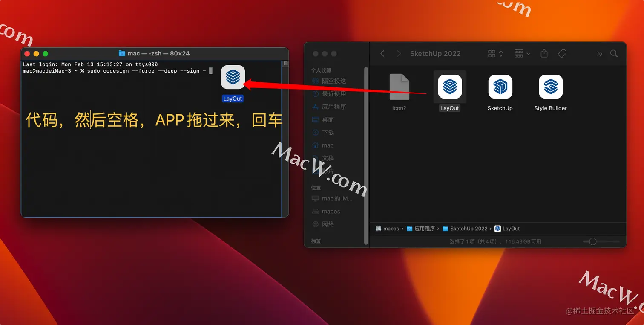
Task: Select the SketchUp application icon
Action: tap(500, 87)
